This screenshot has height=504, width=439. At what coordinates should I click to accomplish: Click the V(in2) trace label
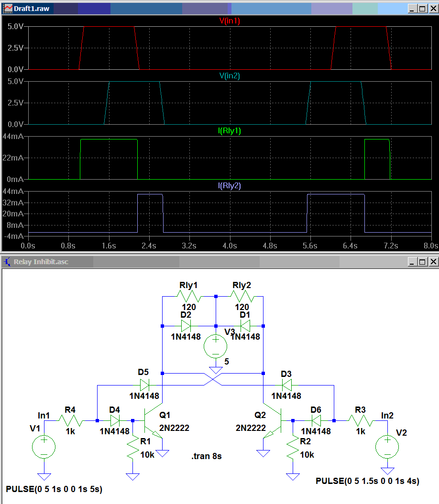tap(230, 76)
